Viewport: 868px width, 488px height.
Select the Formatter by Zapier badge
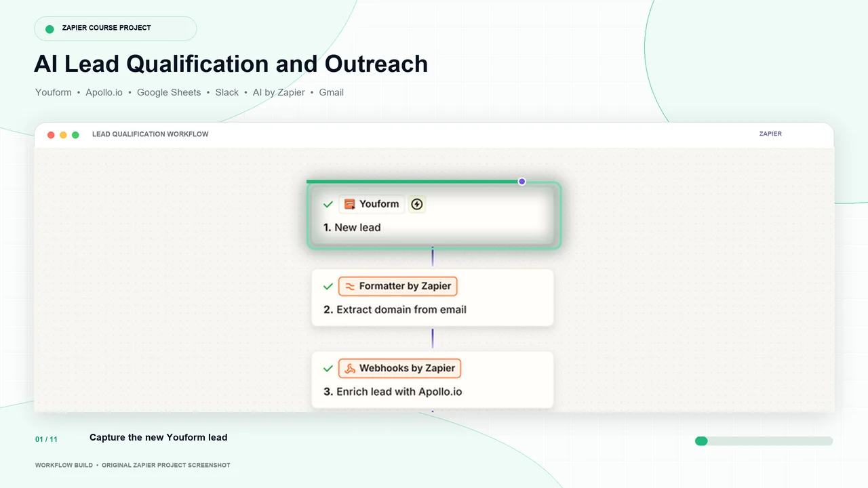pyautogui.click(x=398, y=286)
